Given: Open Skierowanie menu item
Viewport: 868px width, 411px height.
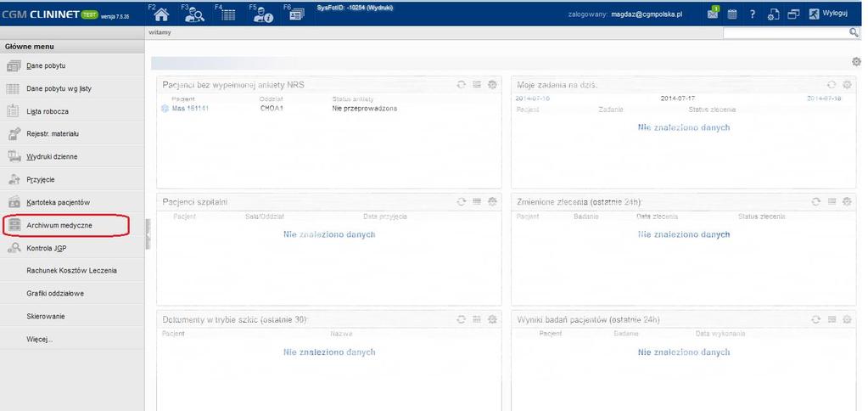Looking at the screenshot, I should click(x=72, y=316).
